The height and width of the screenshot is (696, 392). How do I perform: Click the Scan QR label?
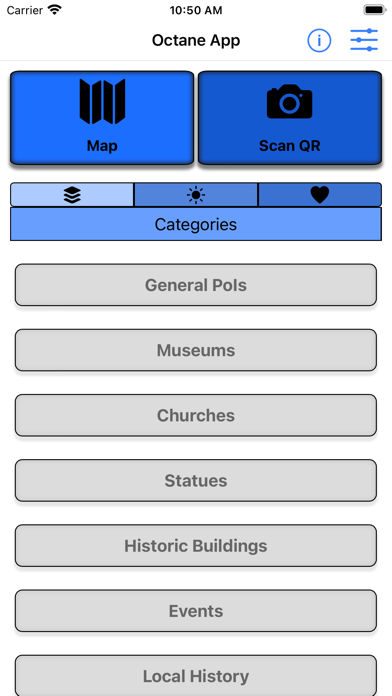click(289, 146)
